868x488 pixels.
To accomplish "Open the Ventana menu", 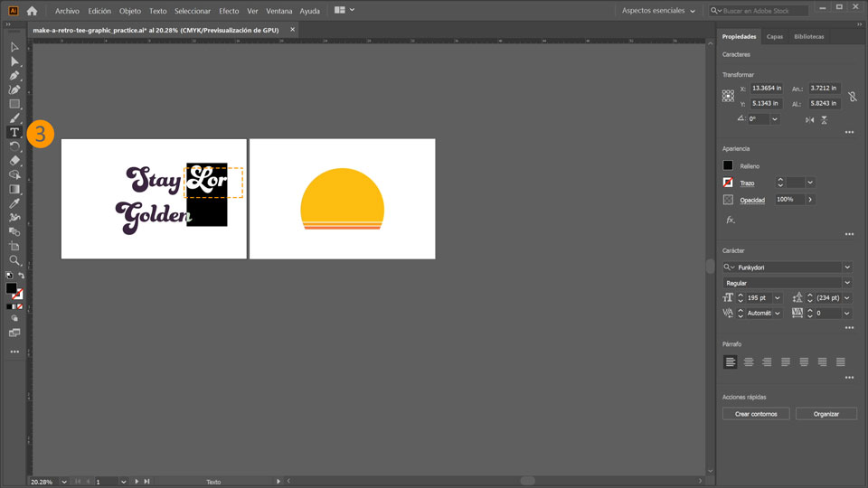I will 279,11.
